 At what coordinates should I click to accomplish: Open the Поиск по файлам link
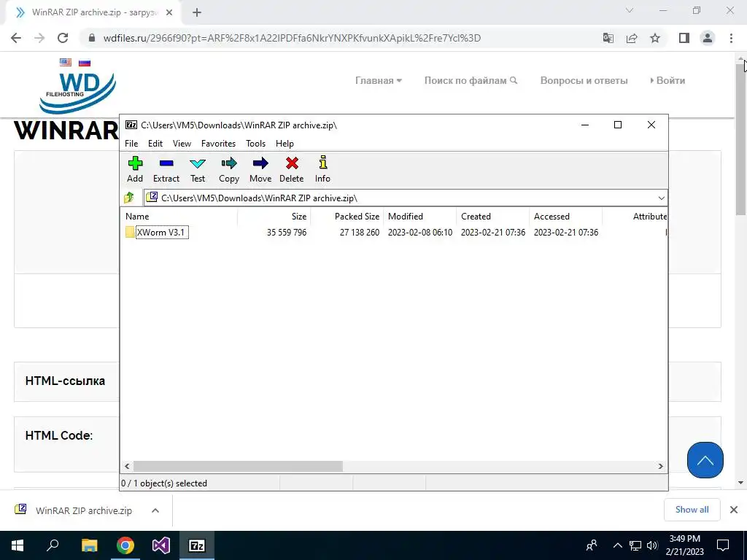coord(471,80)
